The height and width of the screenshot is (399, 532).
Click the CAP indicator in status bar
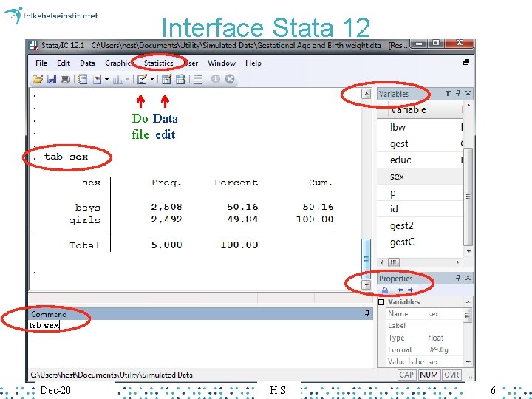406,375
